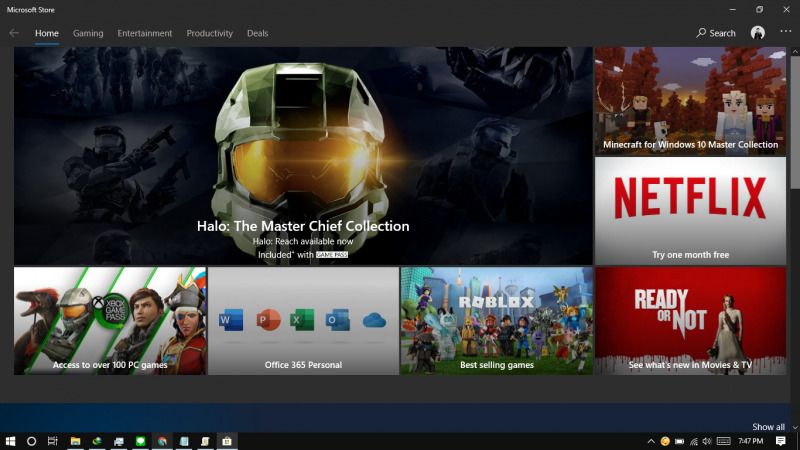The width and height of the screenshot is (800, 450).
Task: Open the green LINE chat taskbar icon
Action: 140,441
